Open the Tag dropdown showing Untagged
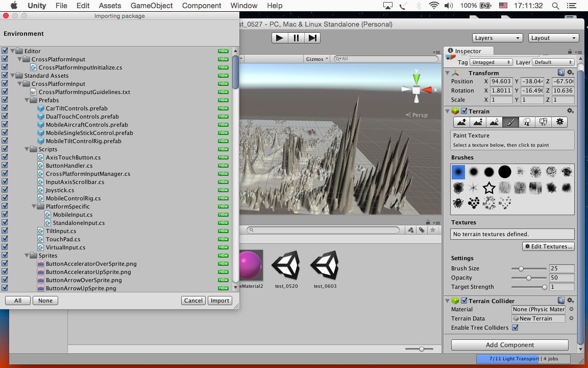 (491, 62)
